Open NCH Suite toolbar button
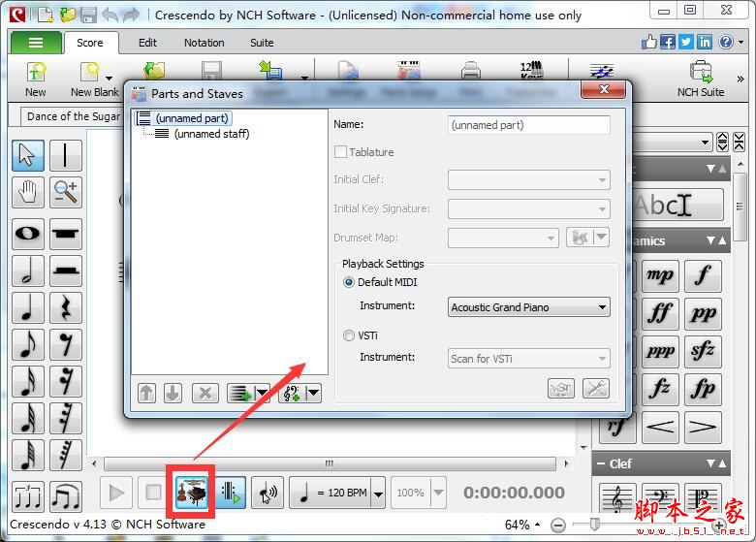The height and width of the screenshot is (542, 756). point(701,80)
